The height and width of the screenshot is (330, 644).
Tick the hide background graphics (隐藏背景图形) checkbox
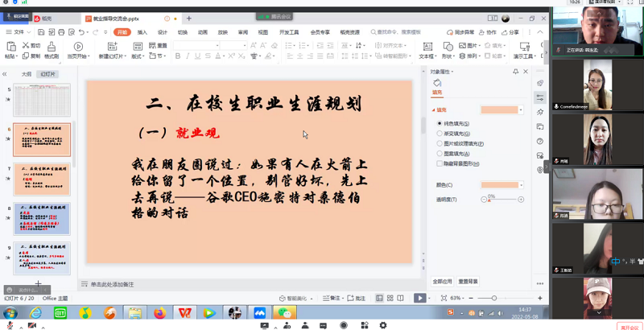(439, 163)
